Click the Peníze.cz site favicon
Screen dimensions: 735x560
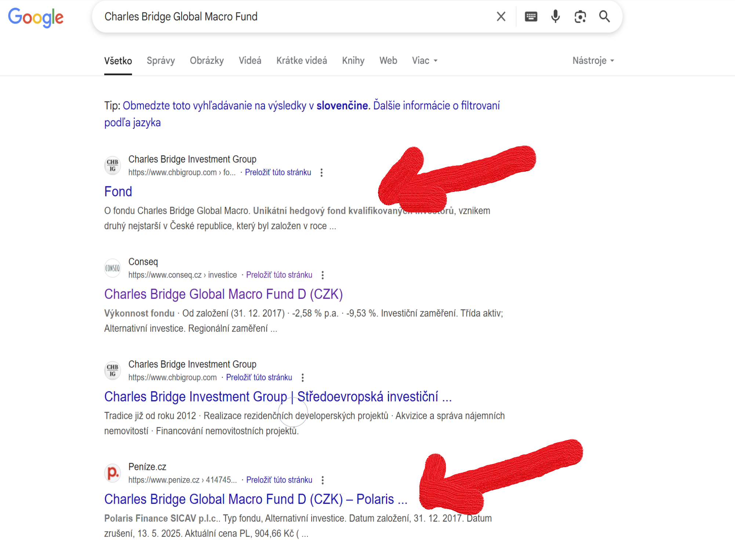pyautogui.click(x=113, y=473)
